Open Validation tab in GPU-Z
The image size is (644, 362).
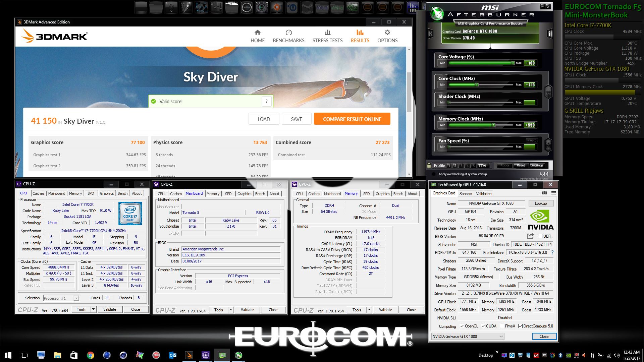[484, 194]
